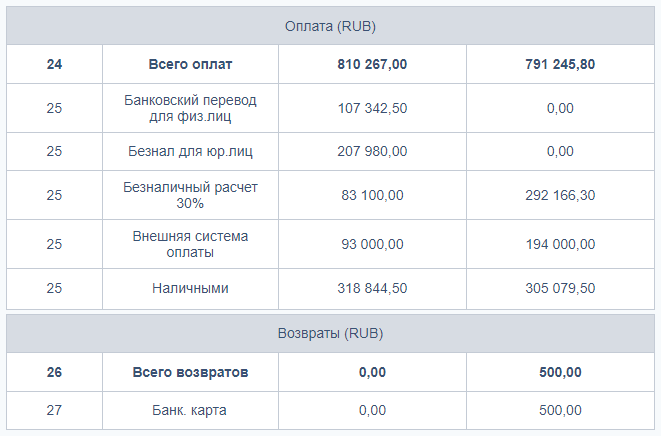Select Безнал для юр.лиц cell
The image size is (661, 436).
pos(190,151)
